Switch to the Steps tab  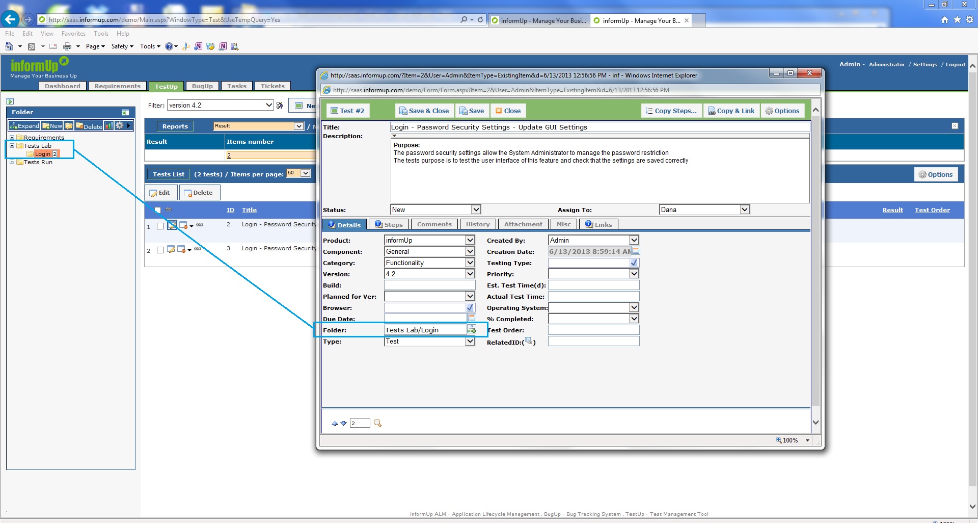point(389,224)
